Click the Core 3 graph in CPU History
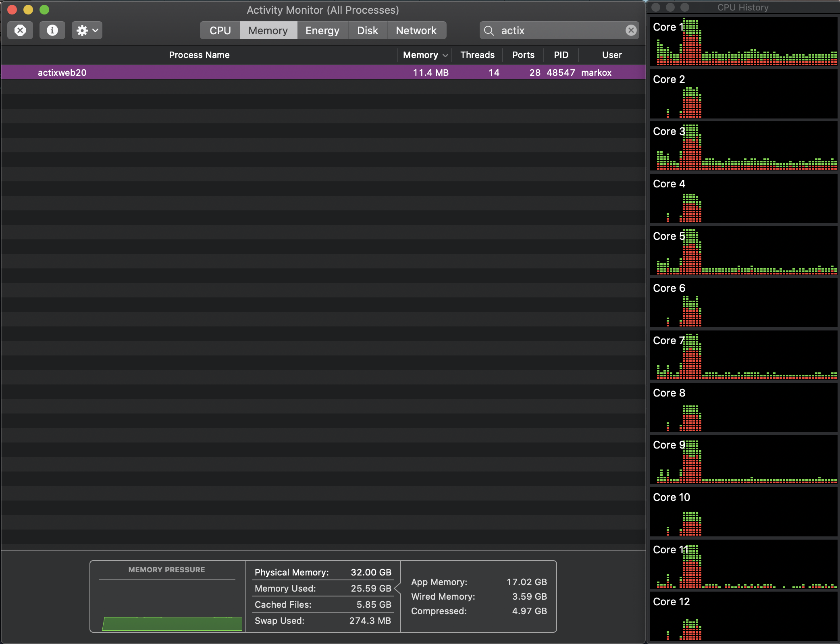The width and height of the screenshot is (840, 644). coord(744,146)
